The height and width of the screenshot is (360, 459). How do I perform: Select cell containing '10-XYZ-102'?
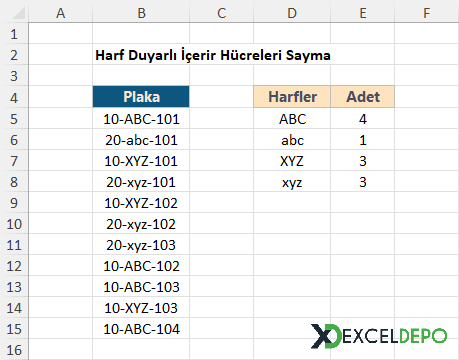point(141,203)
